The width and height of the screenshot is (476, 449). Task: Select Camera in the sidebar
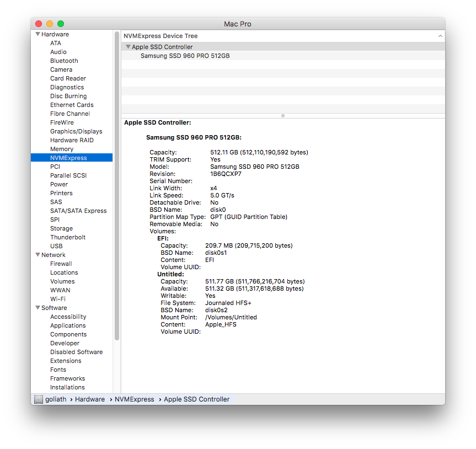tap(61, 70)
